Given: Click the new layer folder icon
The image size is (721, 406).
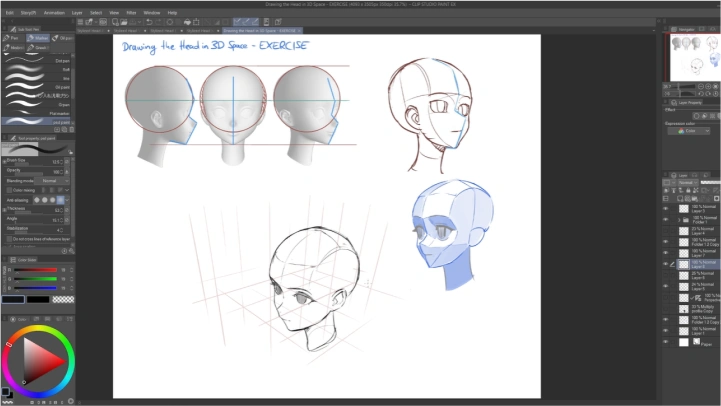Looking at the screenshot, I should click(x=695, y=199).
